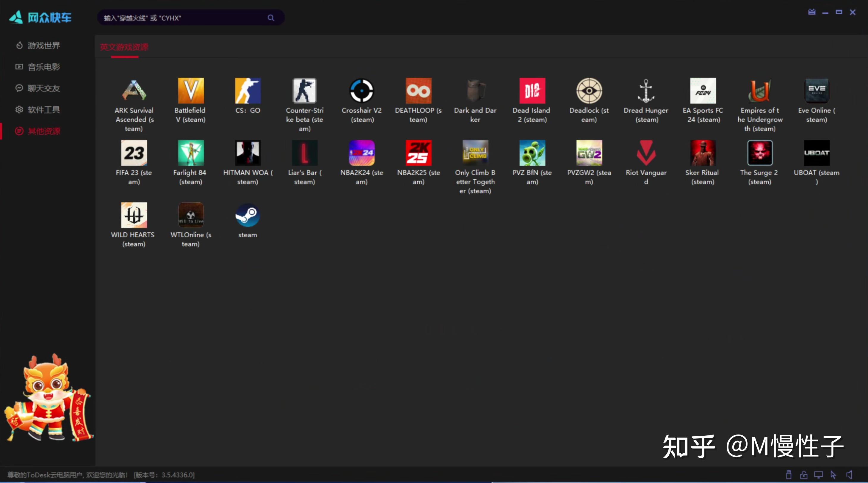Open Battlefield V (steam) icon
868x483 pixels.
pos(191,91)
